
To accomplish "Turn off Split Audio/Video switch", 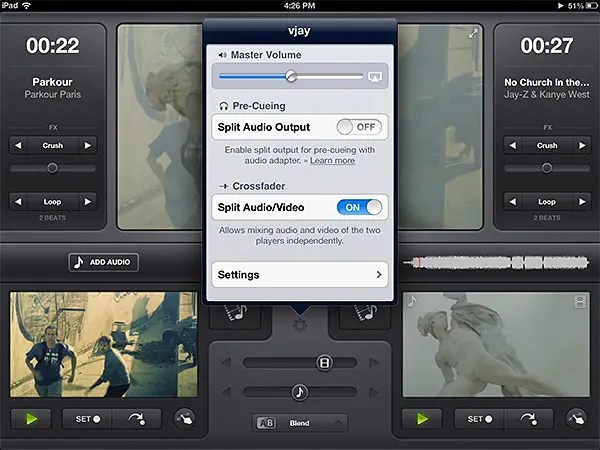I will (x=359, y=207).
